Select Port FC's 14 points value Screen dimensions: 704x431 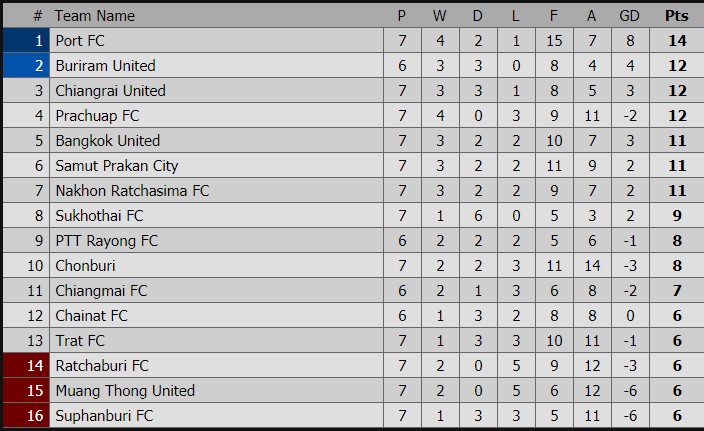click(677, 41)
